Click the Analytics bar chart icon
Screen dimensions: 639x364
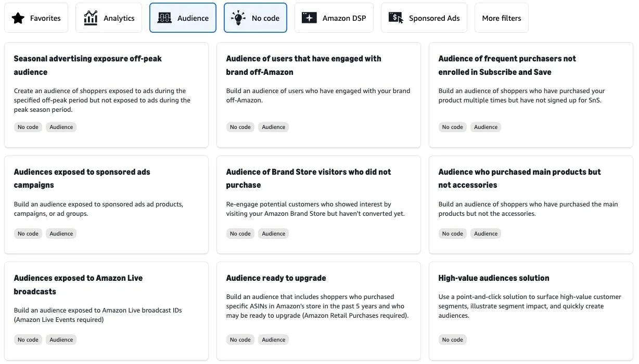pos(91,18)
